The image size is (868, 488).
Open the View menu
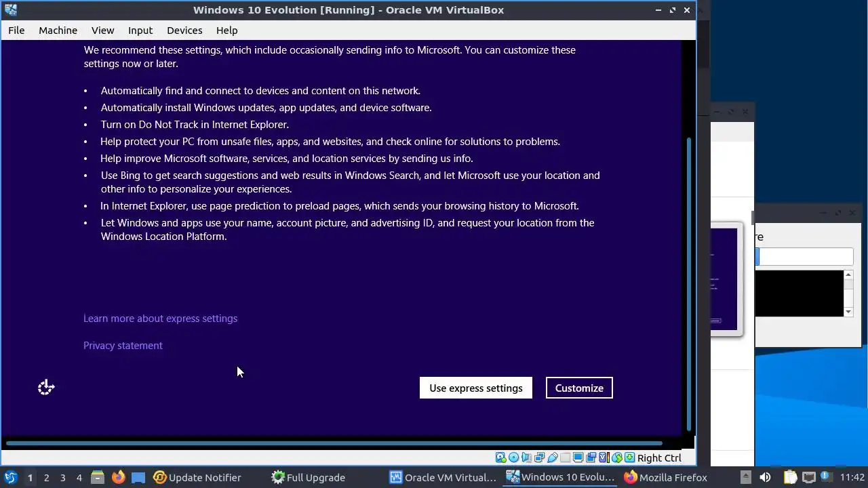click(102, 30)
